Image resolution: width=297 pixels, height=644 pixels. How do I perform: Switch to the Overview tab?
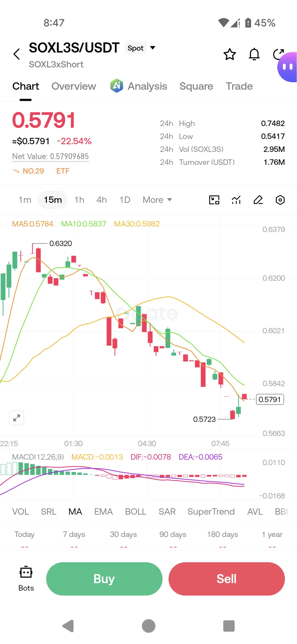coord(74,86)
